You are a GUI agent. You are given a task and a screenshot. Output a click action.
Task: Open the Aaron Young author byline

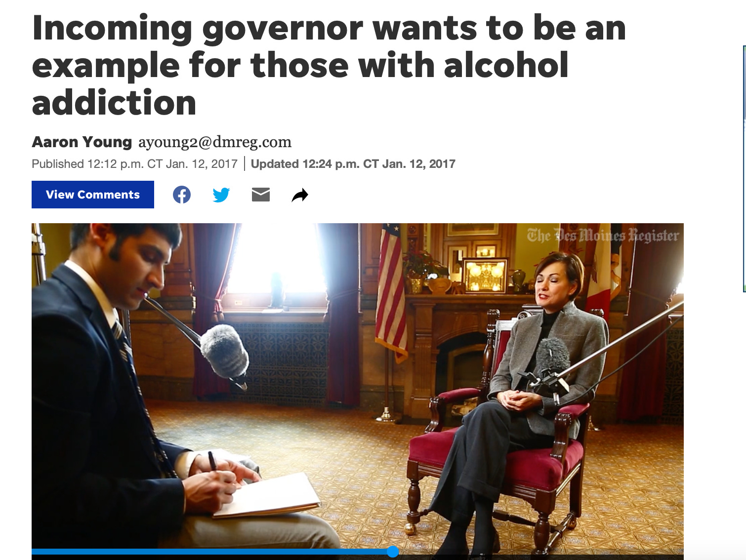click(x=82, y=142)
